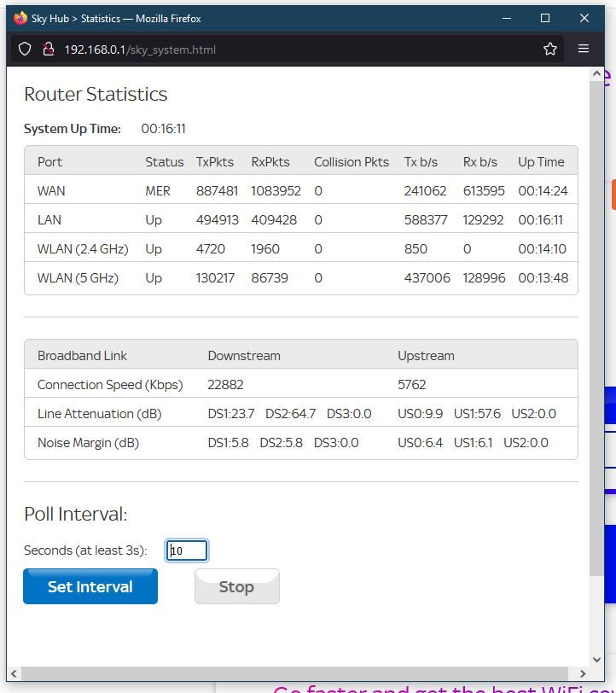
Task: Click WAN Tx b/s value 241062
Action: tap(425, 191)
